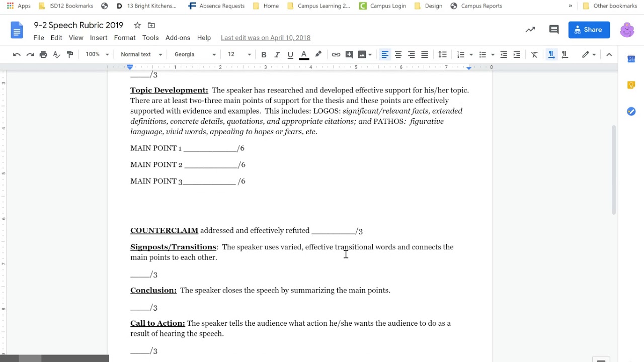Print the document using the printer icon

(x=43, y=54)
